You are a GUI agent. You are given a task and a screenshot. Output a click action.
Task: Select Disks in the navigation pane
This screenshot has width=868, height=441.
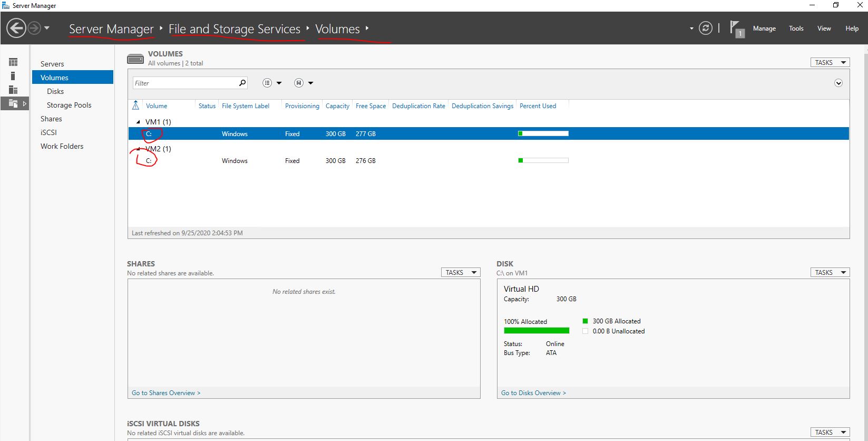coord(55,91)
